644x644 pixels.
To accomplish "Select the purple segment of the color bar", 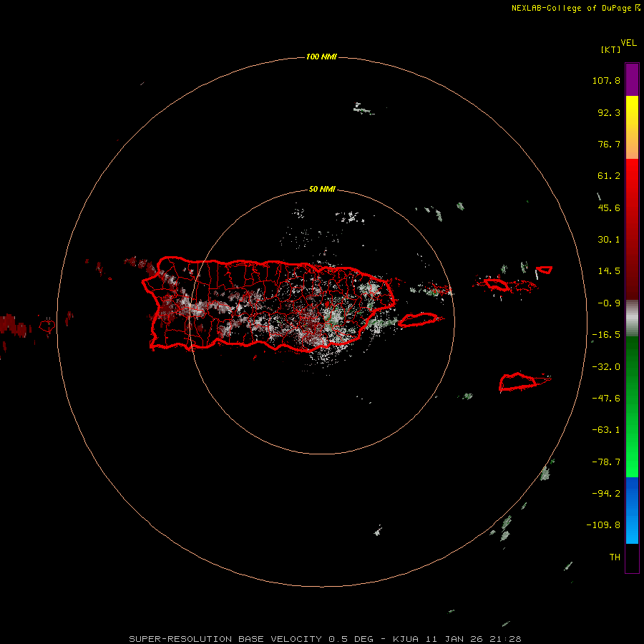I will click(x=632, y=80).
